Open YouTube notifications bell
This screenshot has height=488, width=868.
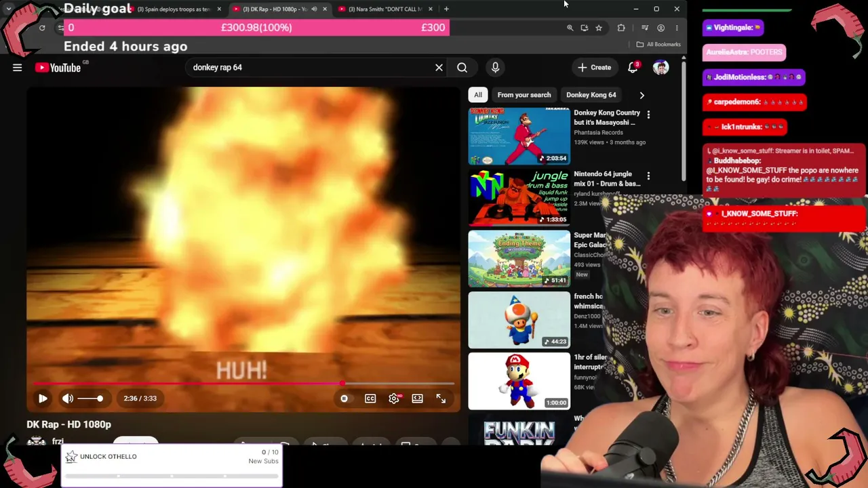pos(633,67)
